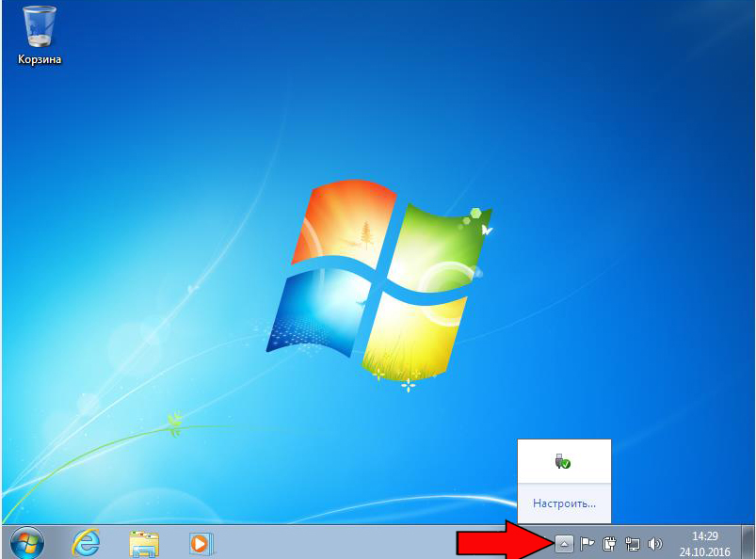Open the Настроить... link in tray popup
756x559 pixels.
click(564, 503)
